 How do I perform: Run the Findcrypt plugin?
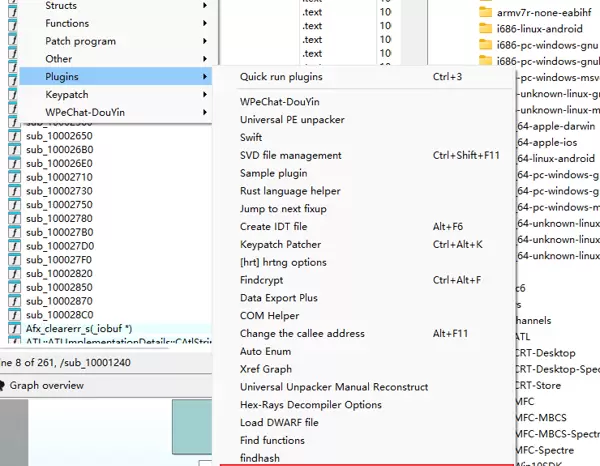[x=262, y=280]
